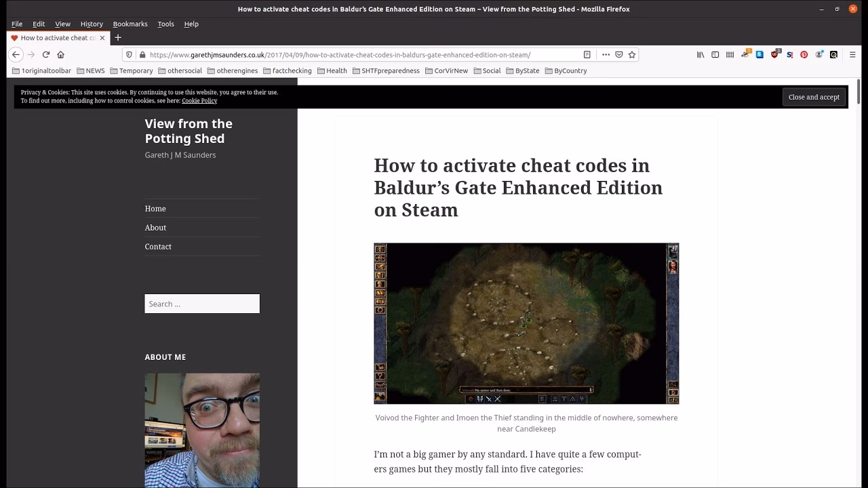
Task: Open the Edit menu
Action: pyautogui.click(x=39, y=24)
